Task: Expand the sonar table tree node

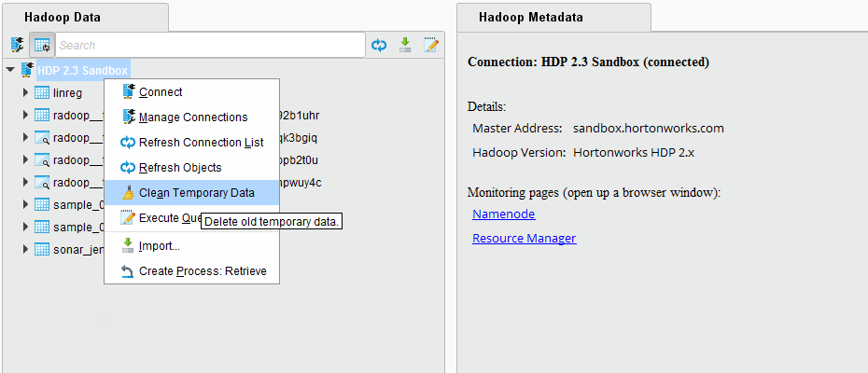Action: pyautogui.click(x=26, y=250)
